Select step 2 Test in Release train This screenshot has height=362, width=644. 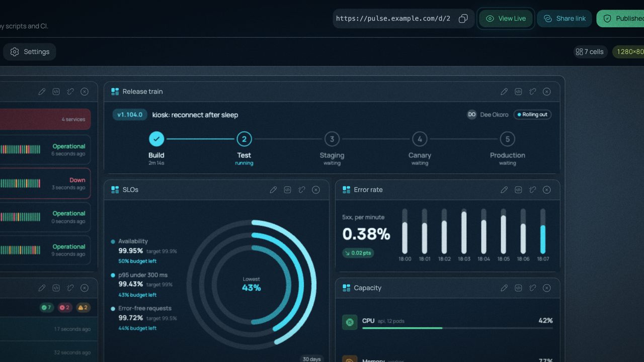pos(244,139)
